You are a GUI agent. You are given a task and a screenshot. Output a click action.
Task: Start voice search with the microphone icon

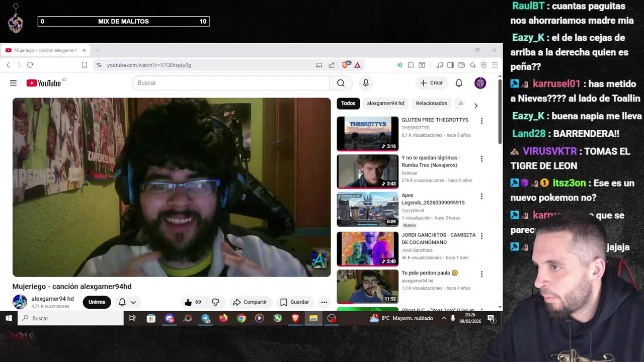point(366,83)
